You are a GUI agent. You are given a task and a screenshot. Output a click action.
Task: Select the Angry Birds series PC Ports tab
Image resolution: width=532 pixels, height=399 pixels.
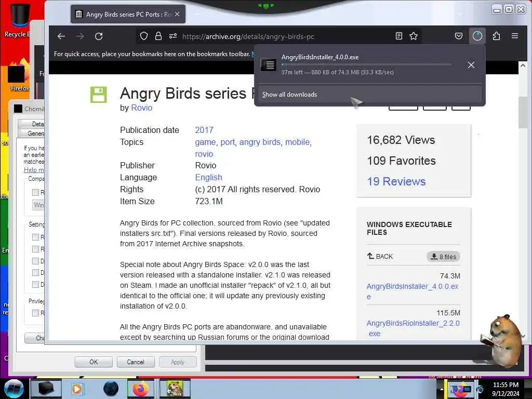(128, 14)
